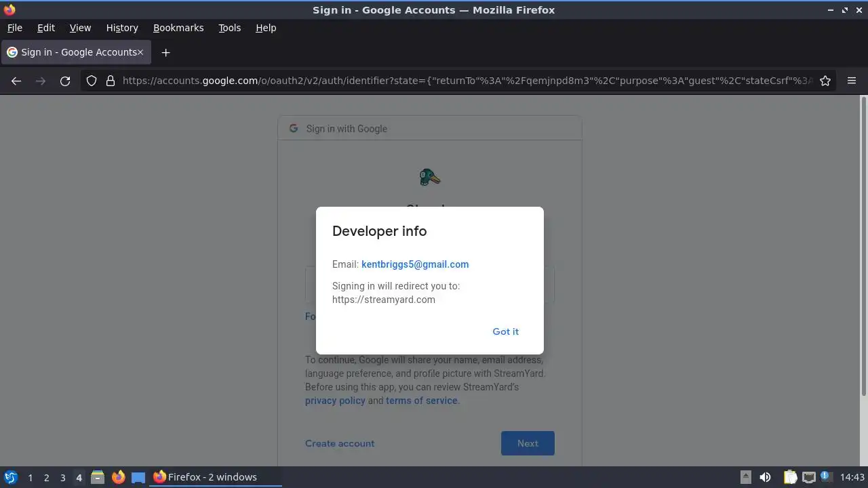Image resolution: width=868 pixels, height=488 pixels.
Task: Open the tracking protection shield icon
Action: 92,81
